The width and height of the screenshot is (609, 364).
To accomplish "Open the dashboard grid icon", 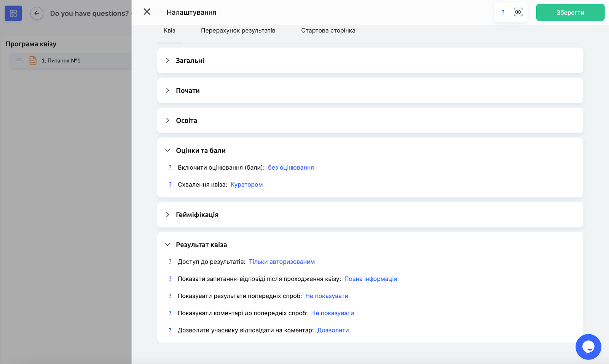I will [13, 13].
